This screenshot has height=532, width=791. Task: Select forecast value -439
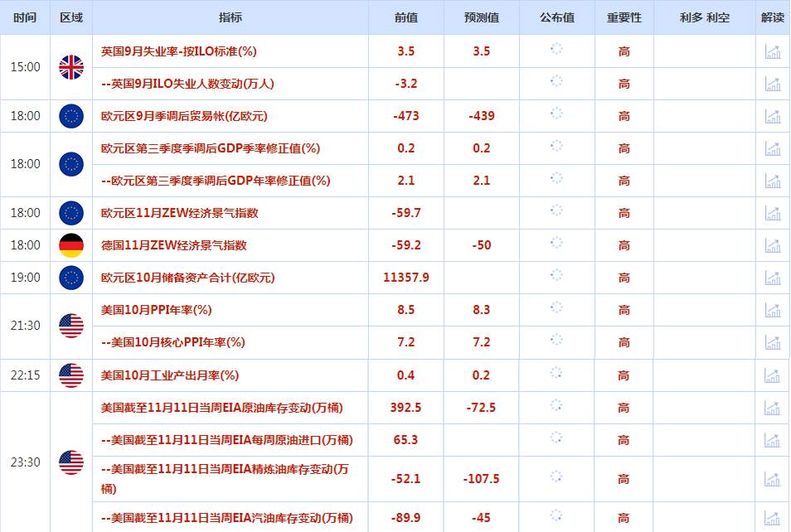point(481,116)
